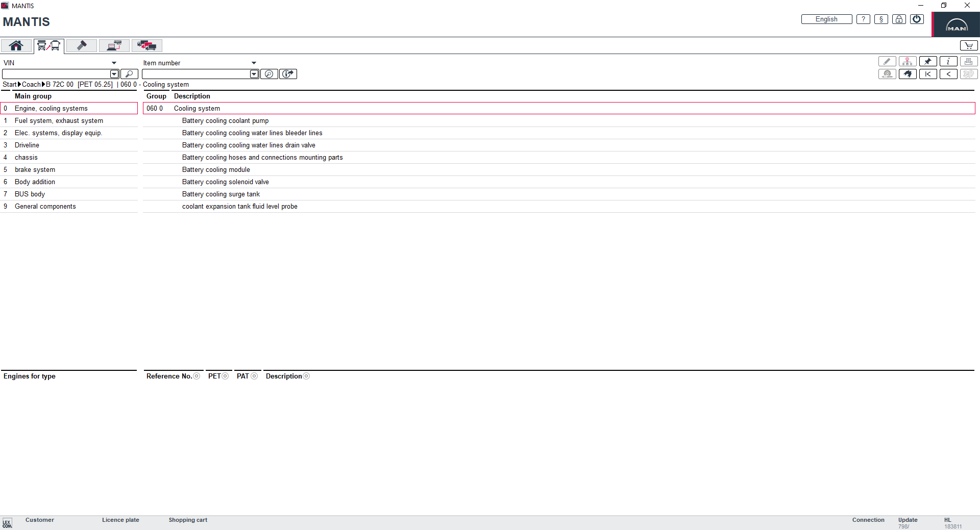Viewport: 980px width, 530px height.
Task: Switch to the Home tab
Action: 16,46
